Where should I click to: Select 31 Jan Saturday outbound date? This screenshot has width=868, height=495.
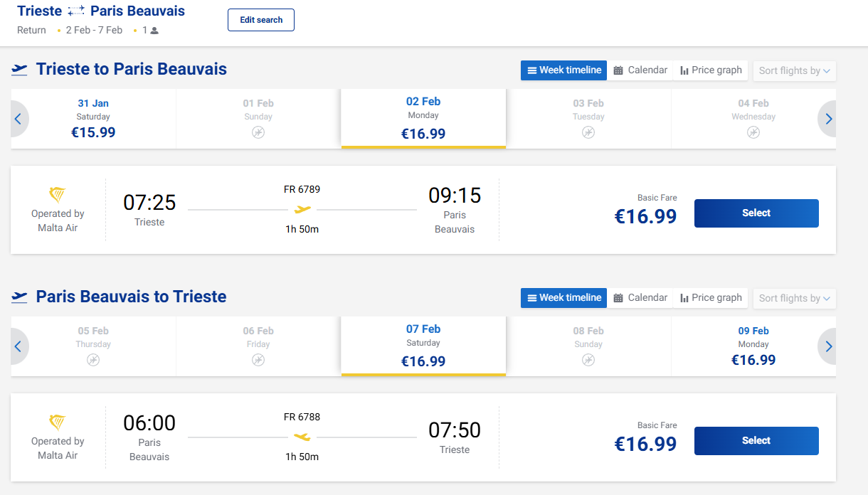[93, 119]
